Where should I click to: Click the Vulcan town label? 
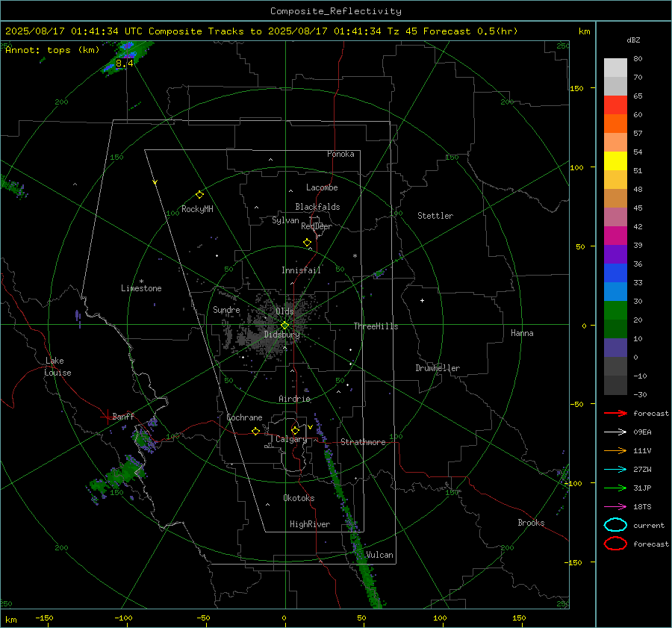tap(379, 555)
